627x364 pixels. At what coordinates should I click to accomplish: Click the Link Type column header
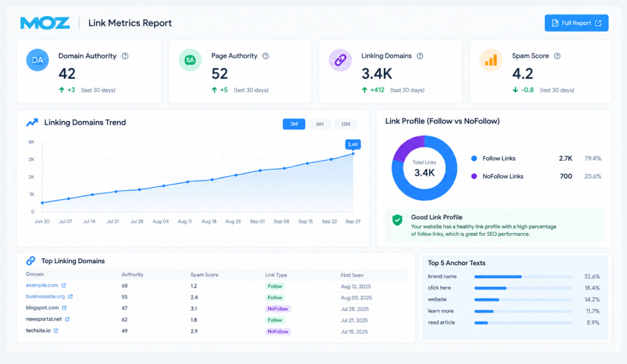click(276, 276)
